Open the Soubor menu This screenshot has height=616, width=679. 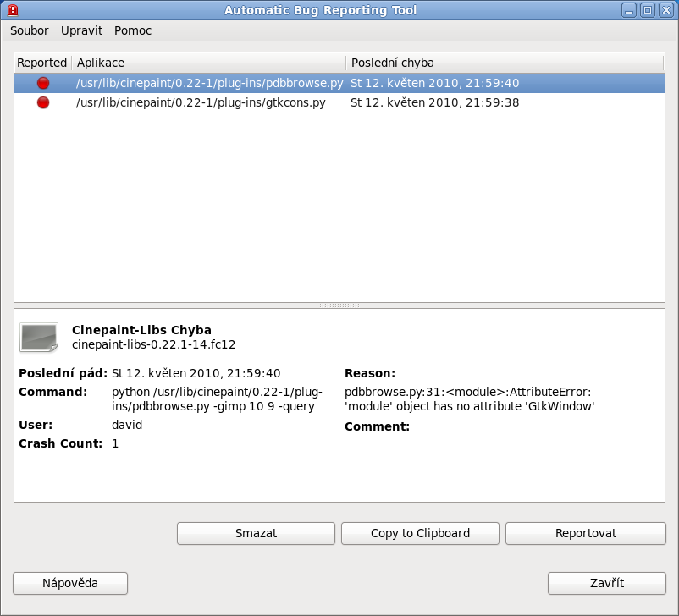point(30,30)
